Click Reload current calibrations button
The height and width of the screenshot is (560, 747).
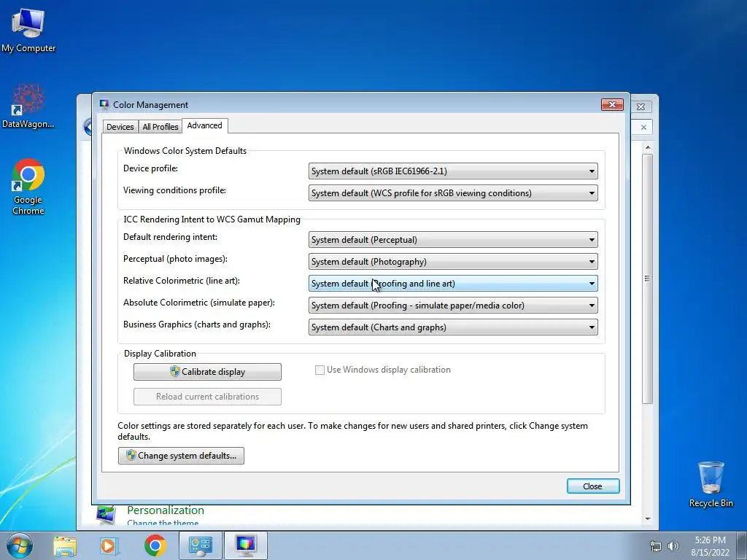[x=207, y=397]
